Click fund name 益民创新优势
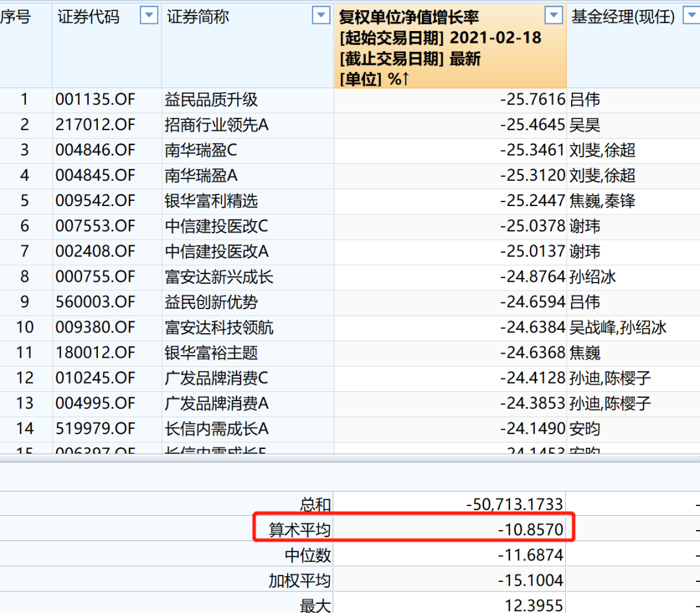 (x=211, y=302)
